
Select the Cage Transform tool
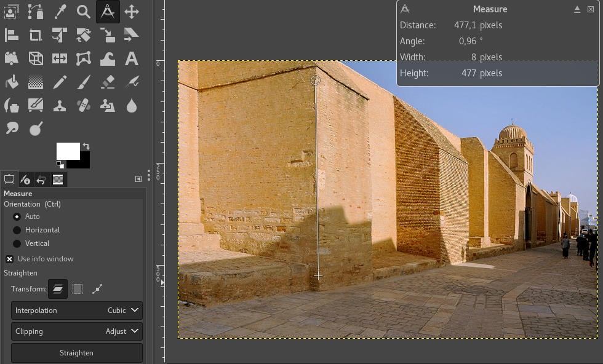pos(82,58)
